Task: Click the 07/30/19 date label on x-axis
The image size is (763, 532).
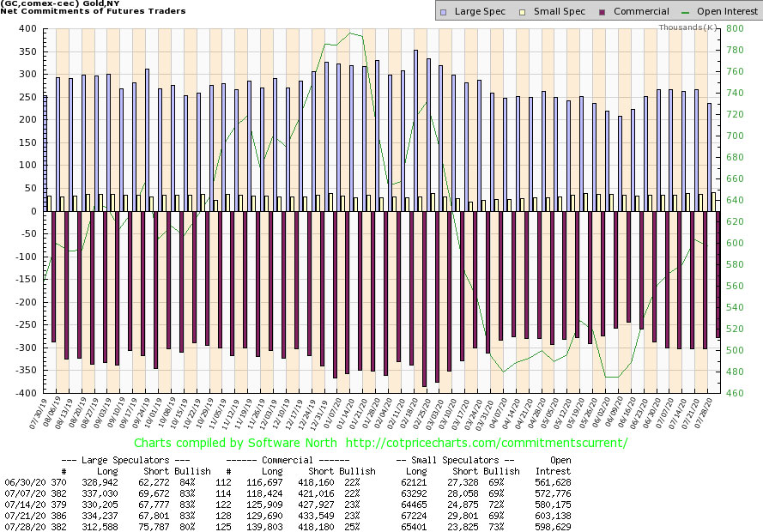Action: point(39,413)
